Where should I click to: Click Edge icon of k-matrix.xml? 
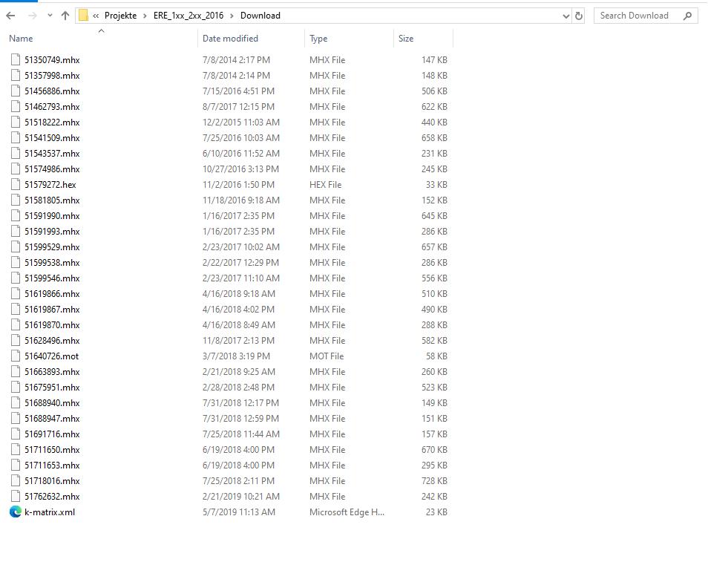click(x=16, y=512)
